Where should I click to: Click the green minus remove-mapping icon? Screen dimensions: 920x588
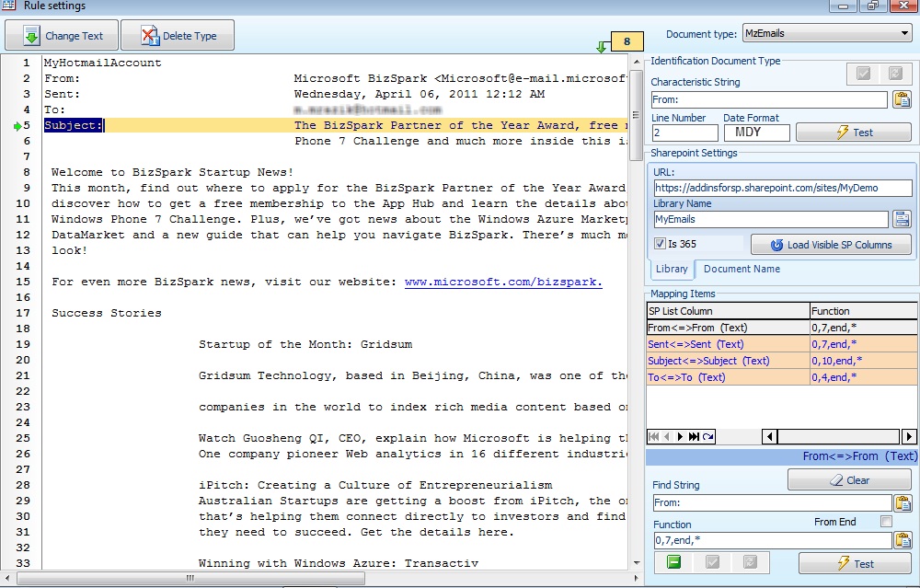pyautogui.click(x=674, y=563)
